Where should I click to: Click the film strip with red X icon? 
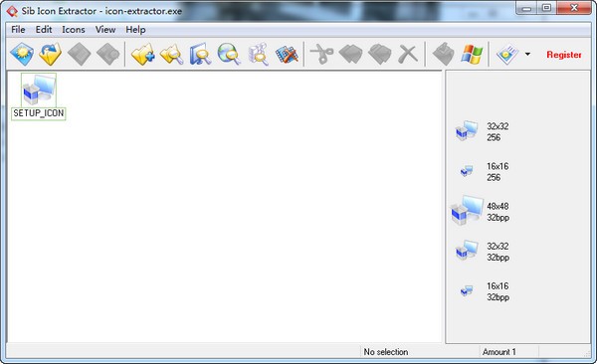point(287,55)
